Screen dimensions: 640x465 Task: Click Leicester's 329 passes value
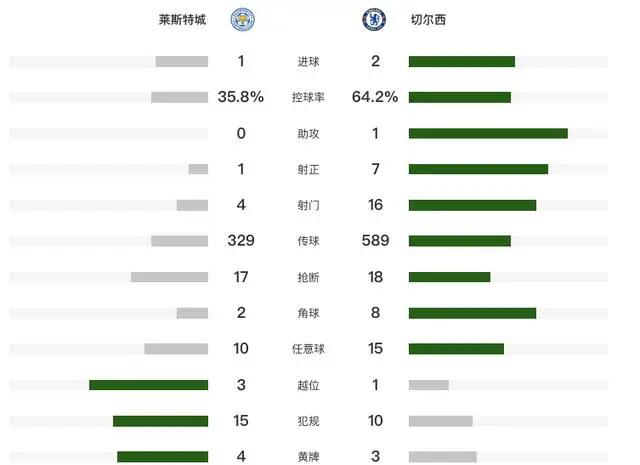click(241, 240)
